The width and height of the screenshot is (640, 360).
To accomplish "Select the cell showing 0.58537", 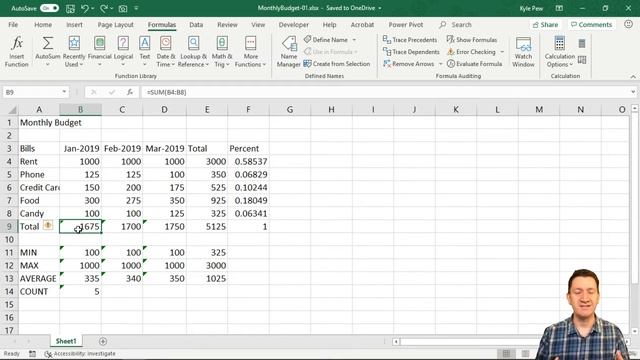I will (248, 161).
